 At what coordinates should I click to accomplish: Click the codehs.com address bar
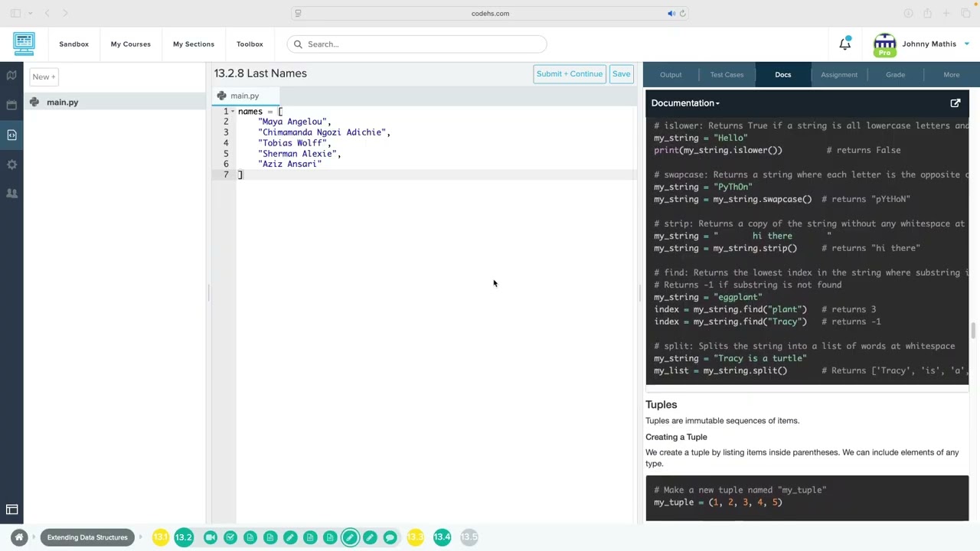pos(490,13)
